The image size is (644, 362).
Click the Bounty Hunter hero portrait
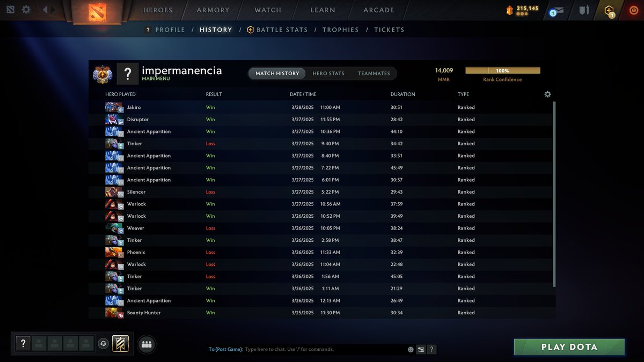(x=114, y=313)
